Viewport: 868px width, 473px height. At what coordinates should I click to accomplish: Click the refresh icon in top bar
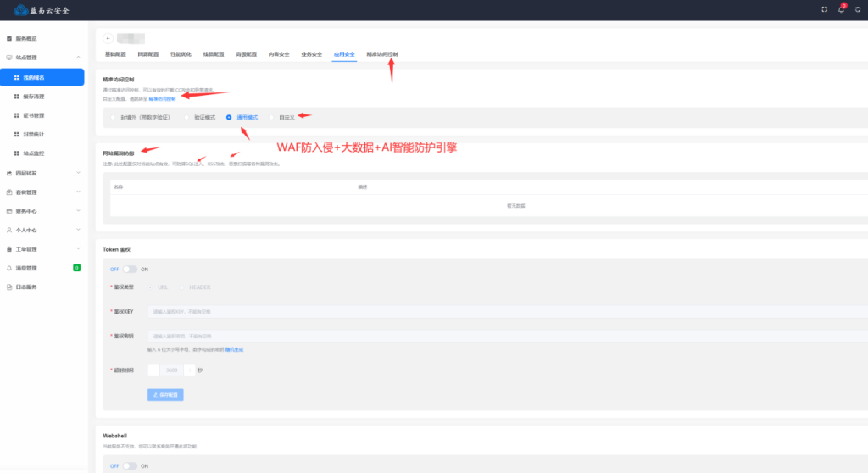tap(858, 9)
